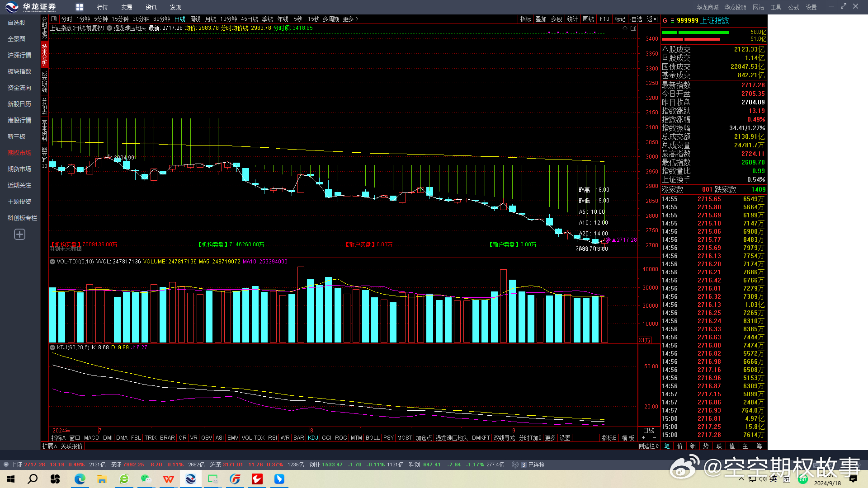Click the G icon before code 999999
This screenshot has width=868, height=488.
click(665, 21)
